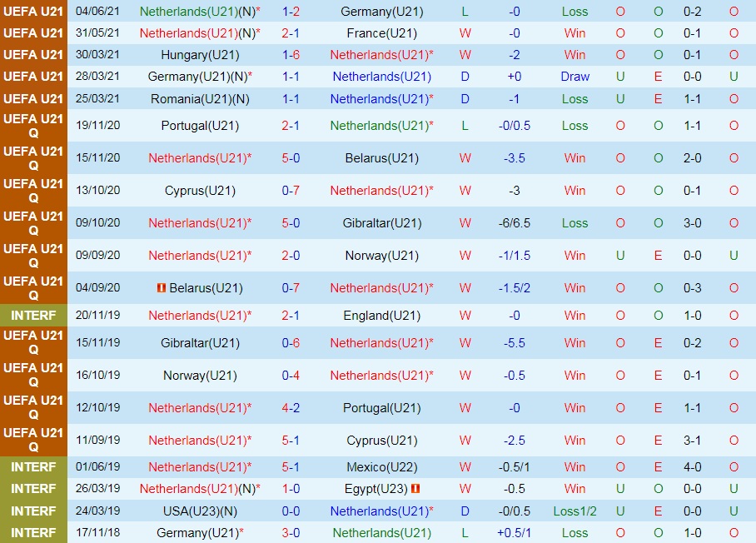Click the Loss1/2 result in the USA row
This screenshot has height=543, width=756.
click(x=574, y=511)
